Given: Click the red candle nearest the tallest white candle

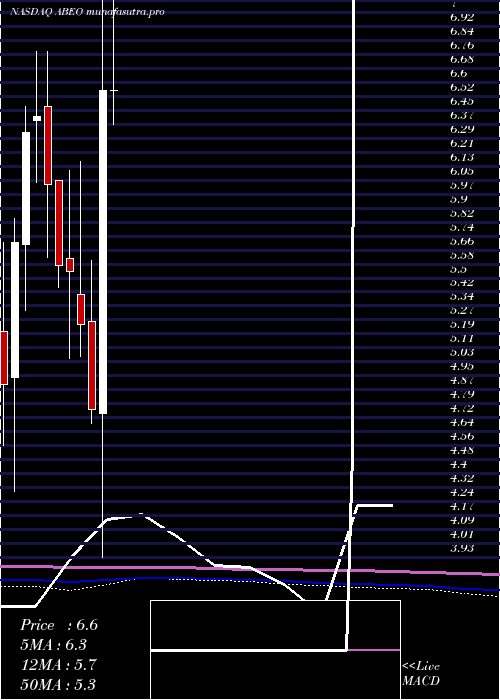Looking at the screenshot, I should 92,365.
